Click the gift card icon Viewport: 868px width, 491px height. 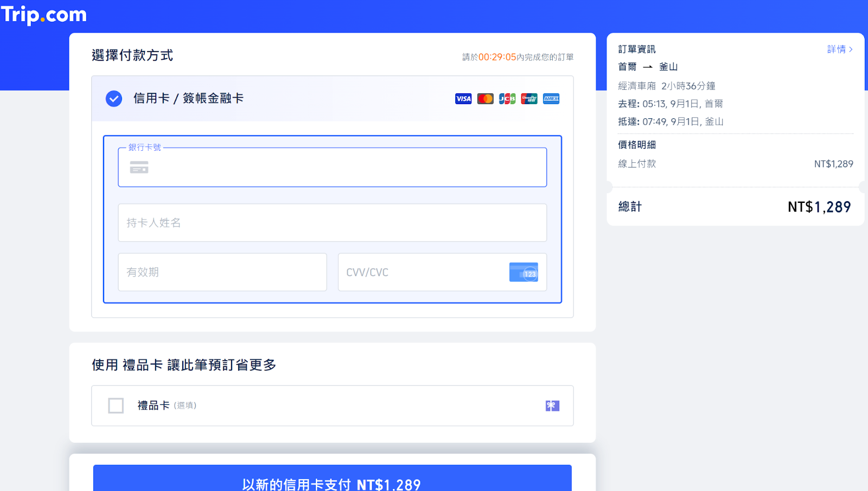(x=552, y=406)
